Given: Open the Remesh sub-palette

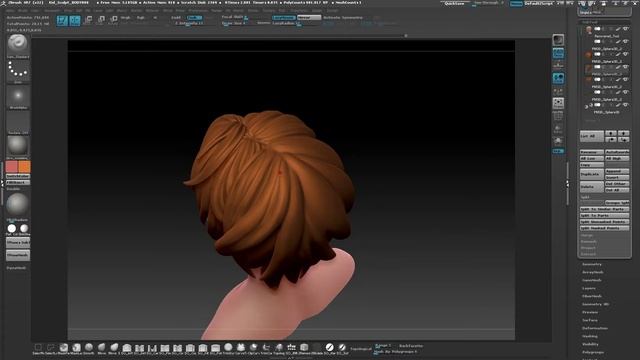Looking at the screenshot, I should click(588, 241).
